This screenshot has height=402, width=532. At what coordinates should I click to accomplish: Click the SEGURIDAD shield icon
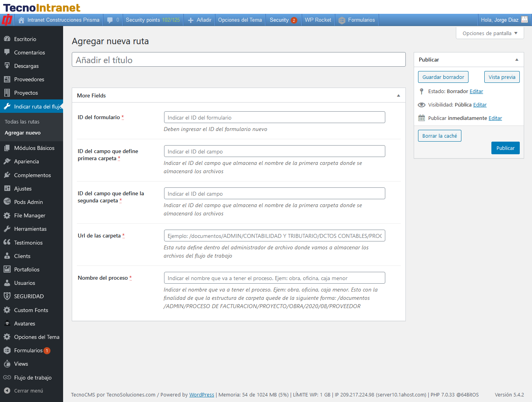pos(7,296)
